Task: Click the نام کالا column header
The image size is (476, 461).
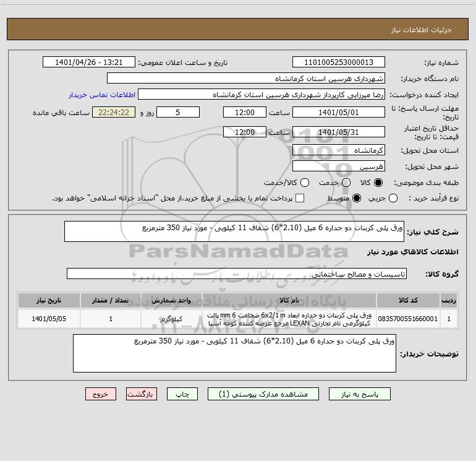Action: tap(289, 300)
